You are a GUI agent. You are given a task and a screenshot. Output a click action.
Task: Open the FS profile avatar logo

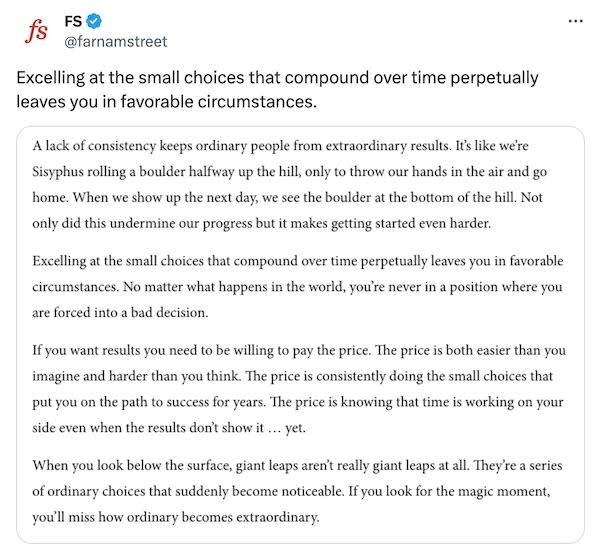[36, 31]
